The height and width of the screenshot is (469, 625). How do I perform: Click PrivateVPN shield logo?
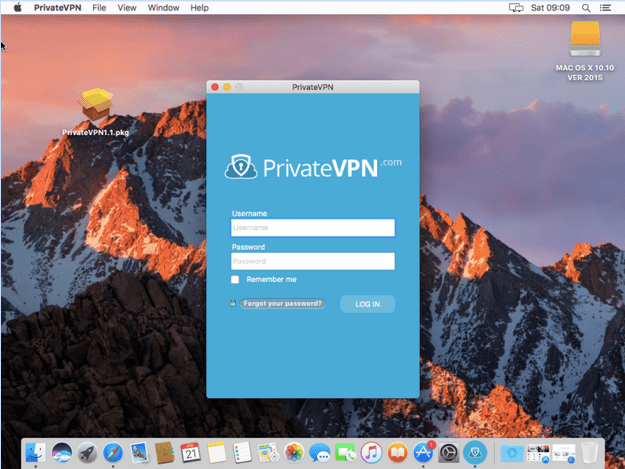241,167
